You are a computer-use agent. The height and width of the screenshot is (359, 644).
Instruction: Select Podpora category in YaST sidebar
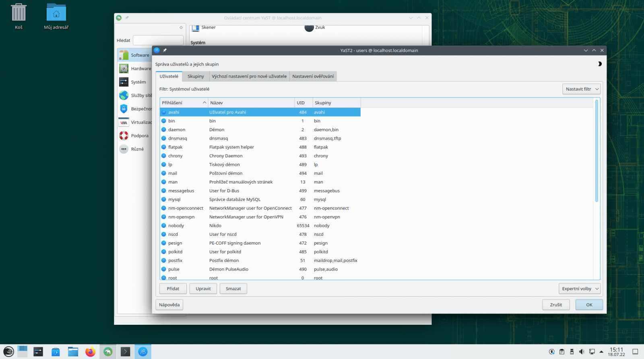tap(135, 136)
